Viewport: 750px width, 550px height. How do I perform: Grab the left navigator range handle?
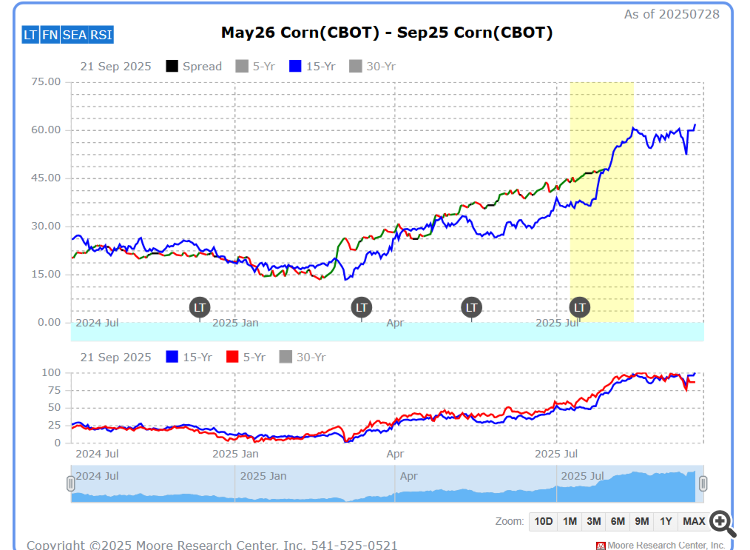tap(71, 484)
